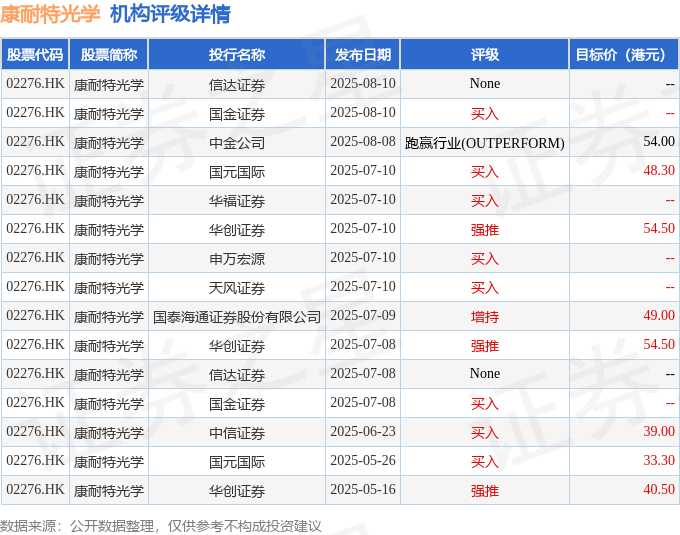680x535 pixels.
Task: Select 华创证券 in the 2025-07-10 row
Action: coord(237,230)
